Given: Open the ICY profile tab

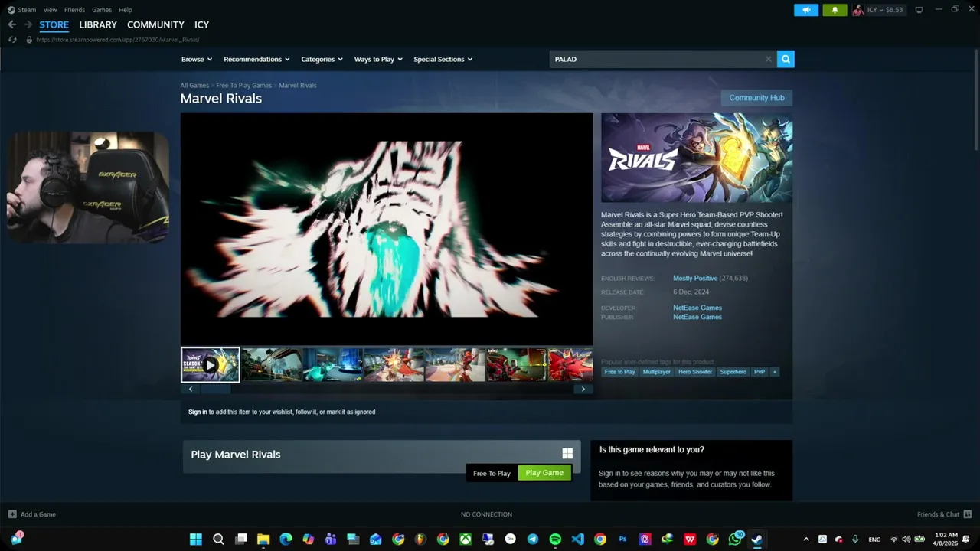Looking at the screenshot, I should [201, 24].
